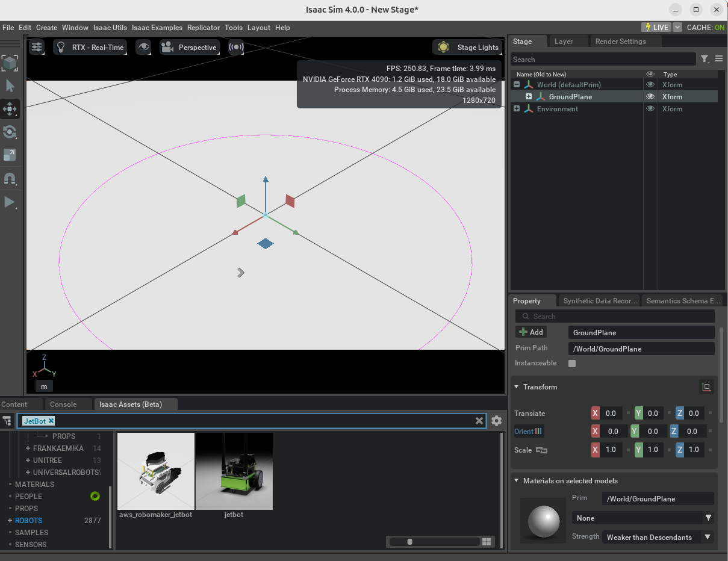Switch to Synthetic Data Recorder tab
728x561 pixels.
[x=600, y=301]
